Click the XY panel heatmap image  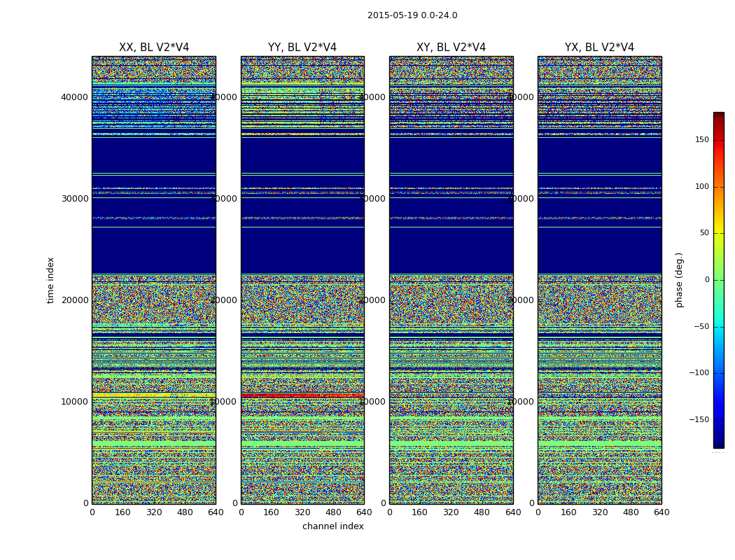pyautogui.click(x=451, y=280)
